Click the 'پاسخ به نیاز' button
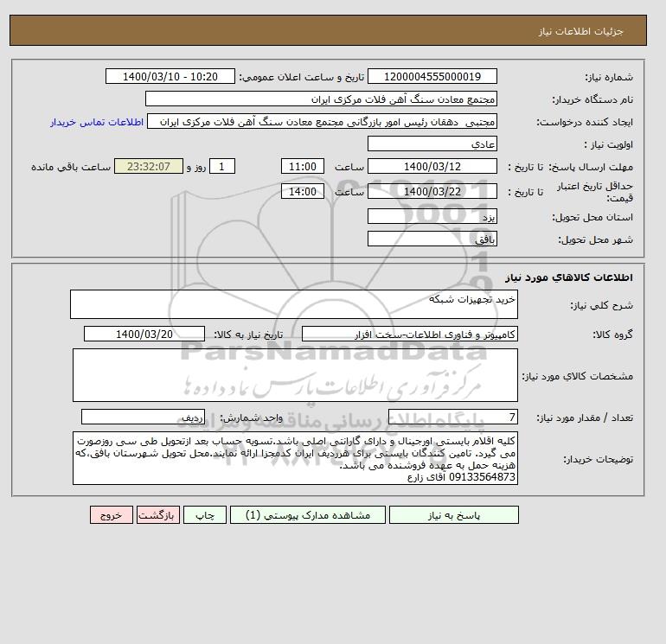The width and height of the screenshot is (666, 644). [x=453, y=515]
